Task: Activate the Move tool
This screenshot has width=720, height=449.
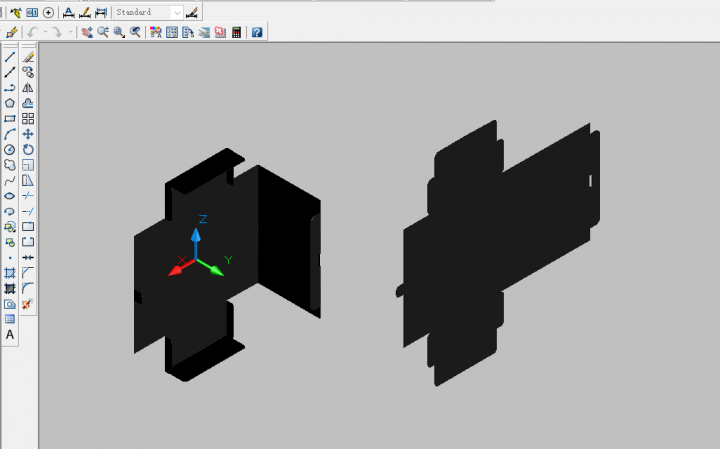Action: click(x=28, y=134)
